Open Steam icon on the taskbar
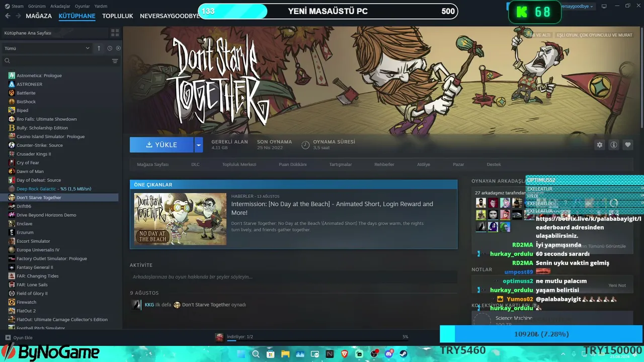Viewport: 644px width, 362px height. coord(403,354)
